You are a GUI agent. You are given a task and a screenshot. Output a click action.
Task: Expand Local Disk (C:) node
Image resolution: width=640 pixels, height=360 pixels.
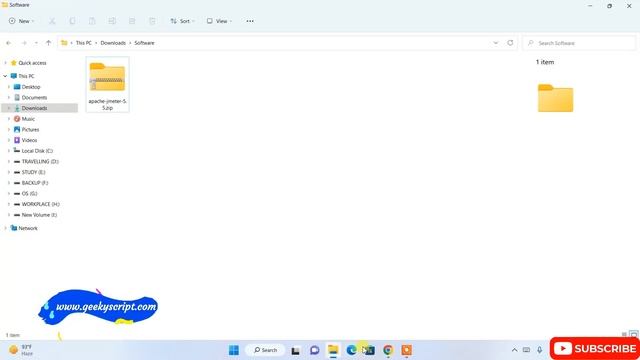9,151
